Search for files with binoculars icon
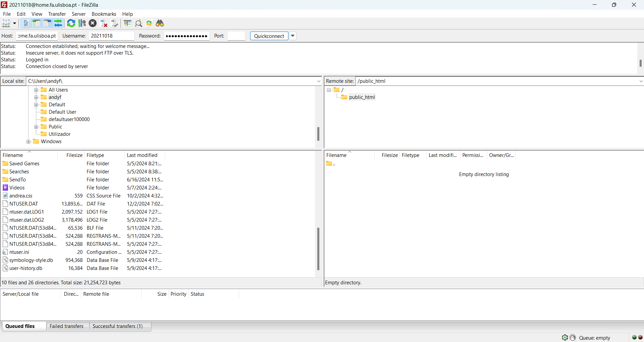 [x=160, y=23]
